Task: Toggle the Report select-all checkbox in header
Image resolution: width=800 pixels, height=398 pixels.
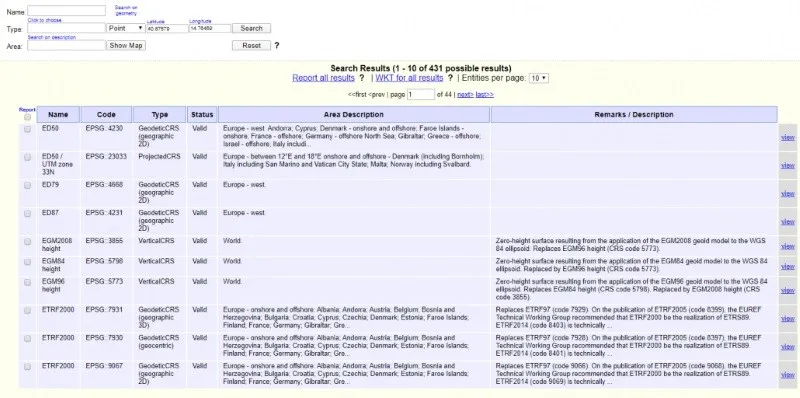Action: [28, 117]
